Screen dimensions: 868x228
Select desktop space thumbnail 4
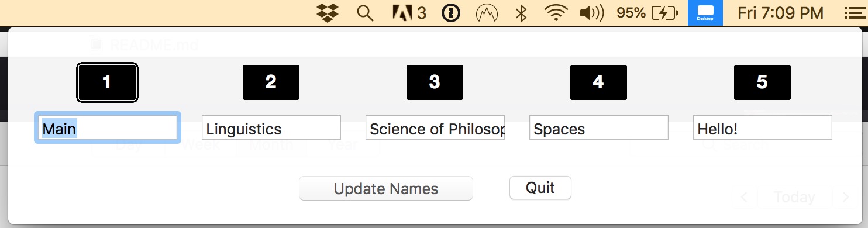coord(598,82)
